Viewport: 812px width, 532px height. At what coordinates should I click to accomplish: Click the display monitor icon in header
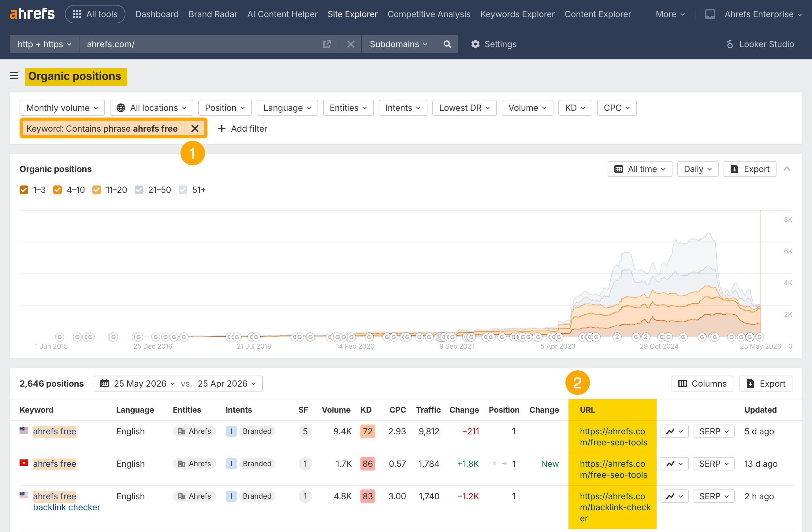[710, 14]
